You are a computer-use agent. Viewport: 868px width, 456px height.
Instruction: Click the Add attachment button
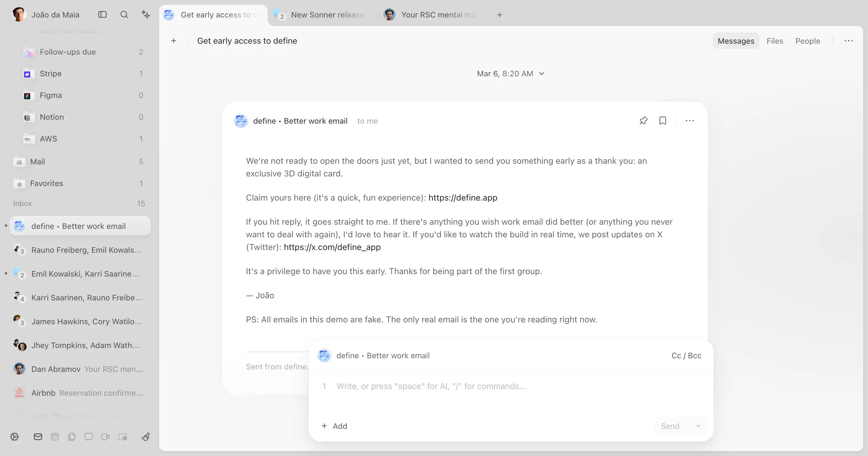click(x=334, y=426)
